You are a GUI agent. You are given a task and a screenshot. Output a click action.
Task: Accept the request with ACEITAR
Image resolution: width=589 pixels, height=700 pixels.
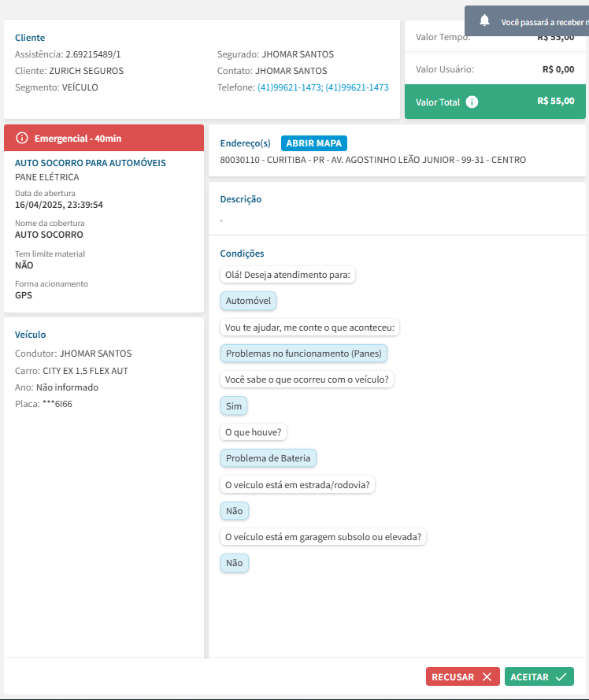(x=539, y=677)
